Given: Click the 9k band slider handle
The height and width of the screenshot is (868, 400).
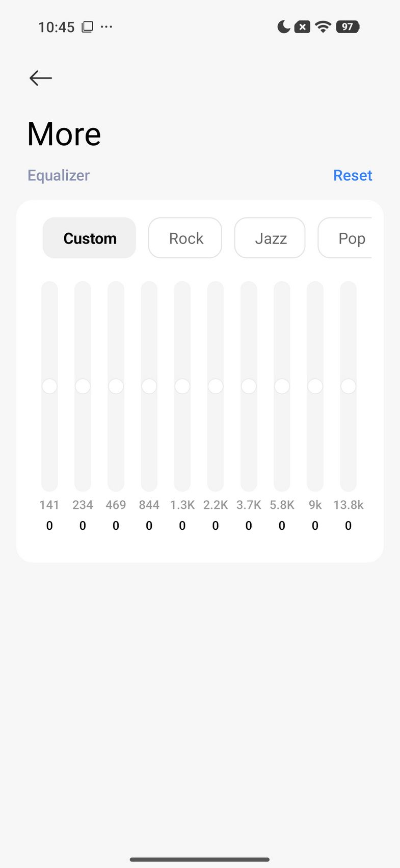Looking at the screenshot, I should pyautogui.click(x=315, y=386).
